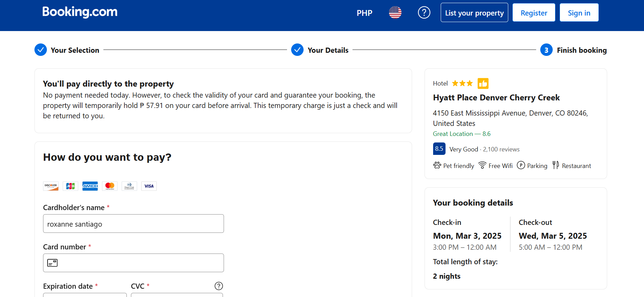644x297 pixels.
Task: Click the Register button
Action: [534, 13]
